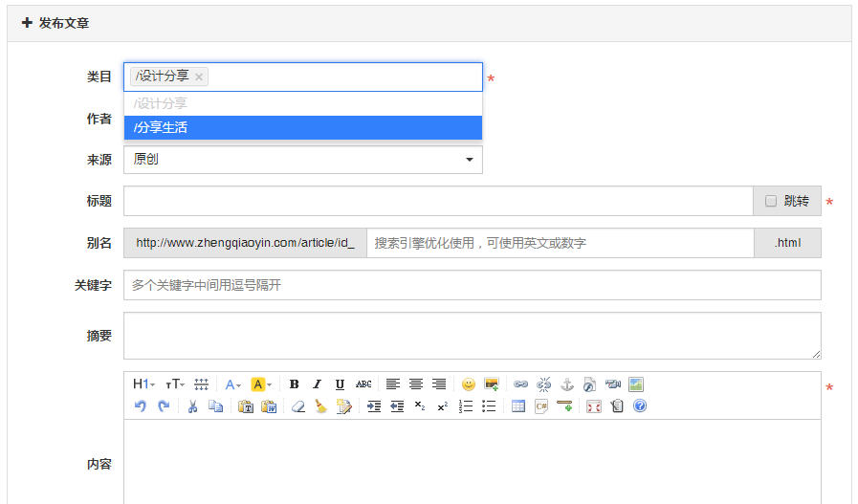Cut selected text with scissors icon
This screenshot has height=504, width=858.
click(x=192, y=406)
